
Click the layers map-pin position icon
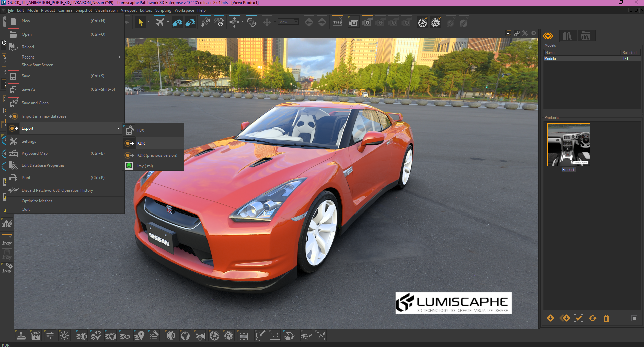(x=139, y=335)
